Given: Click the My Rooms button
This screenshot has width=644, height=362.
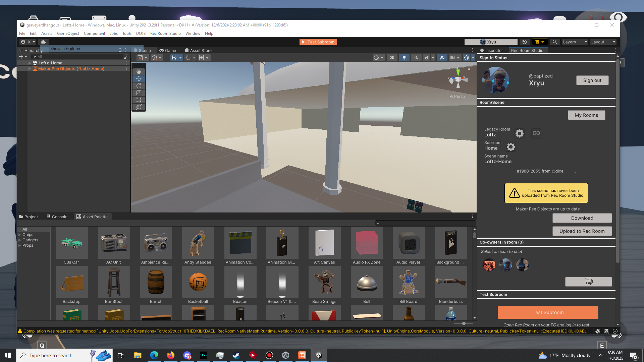Looking at the screenshot, I should pyautogui.click(x=586, y=115).
